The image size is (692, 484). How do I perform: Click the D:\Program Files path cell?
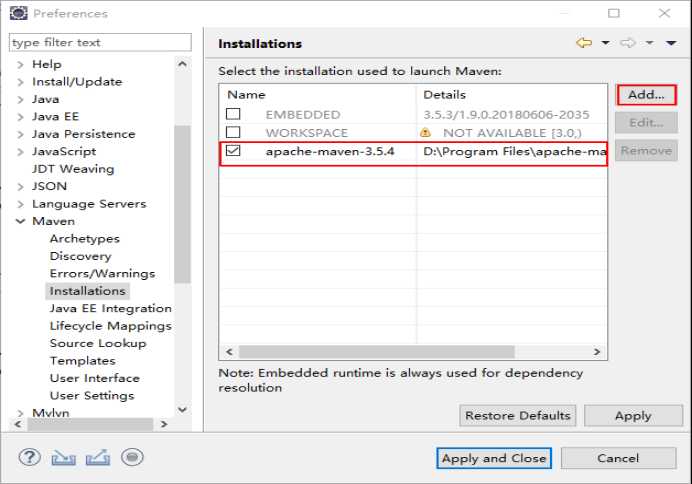(x=515, y=151)
